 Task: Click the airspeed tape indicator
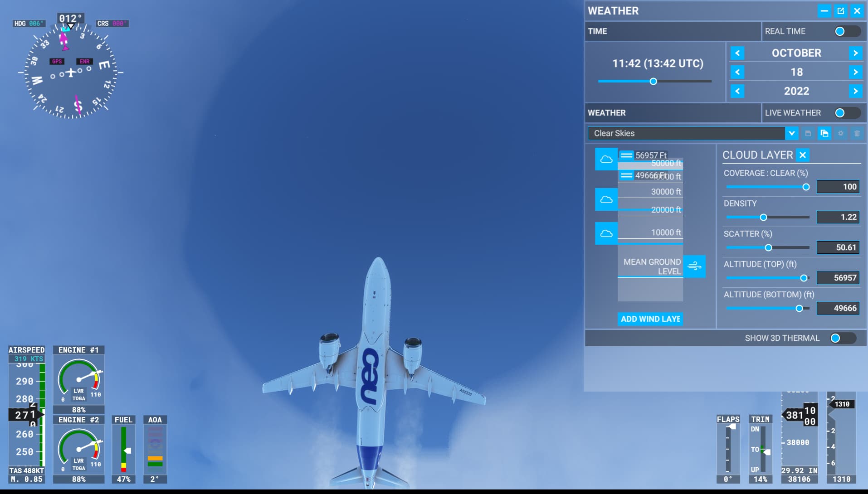[27, 415]
